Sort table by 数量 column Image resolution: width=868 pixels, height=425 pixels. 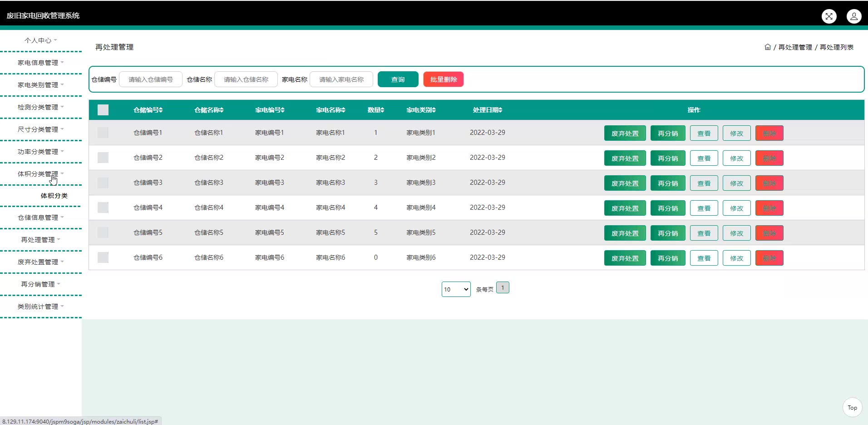tap(376, 110)
